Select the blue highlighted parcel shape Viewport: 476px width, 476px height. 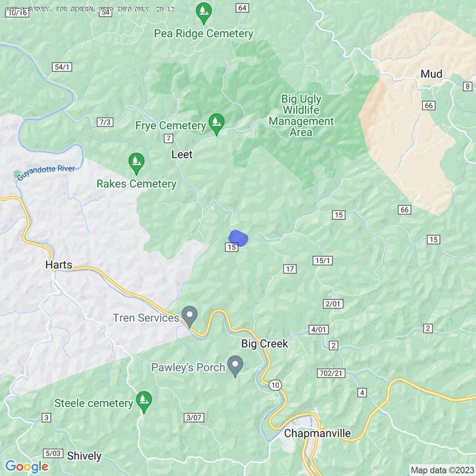coord(238,238)
